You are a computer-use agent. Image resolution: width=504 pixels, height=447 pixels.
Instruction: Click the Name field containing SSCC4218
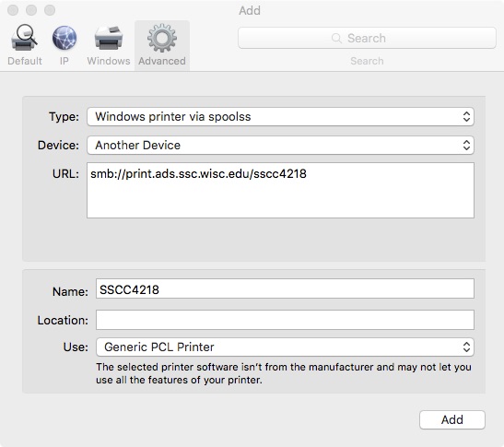click(x=285, y=288)
